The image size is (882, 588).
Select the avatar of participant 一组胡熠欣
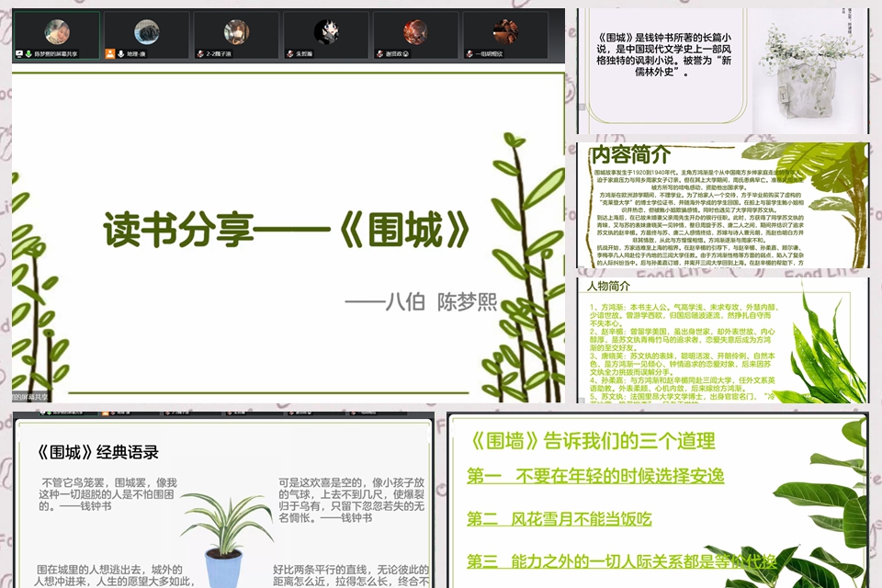[x=505, y=32]
